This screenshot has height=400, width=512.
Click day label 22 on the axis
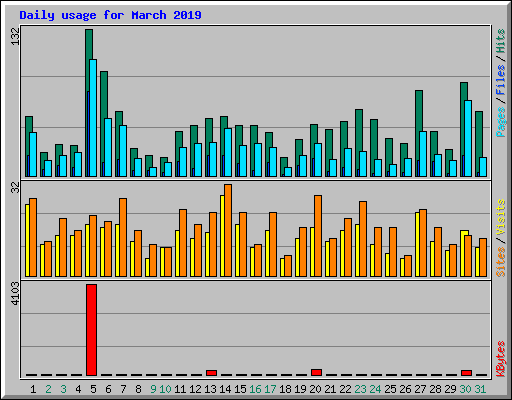[x=345, y=389]
